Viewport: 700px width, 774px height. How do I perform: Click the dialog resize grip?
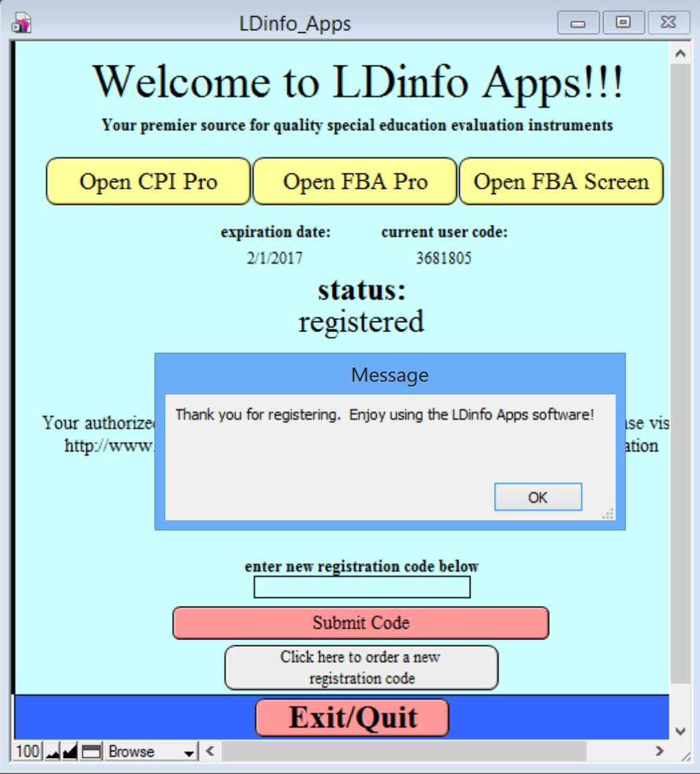click(x=608, y=514)
